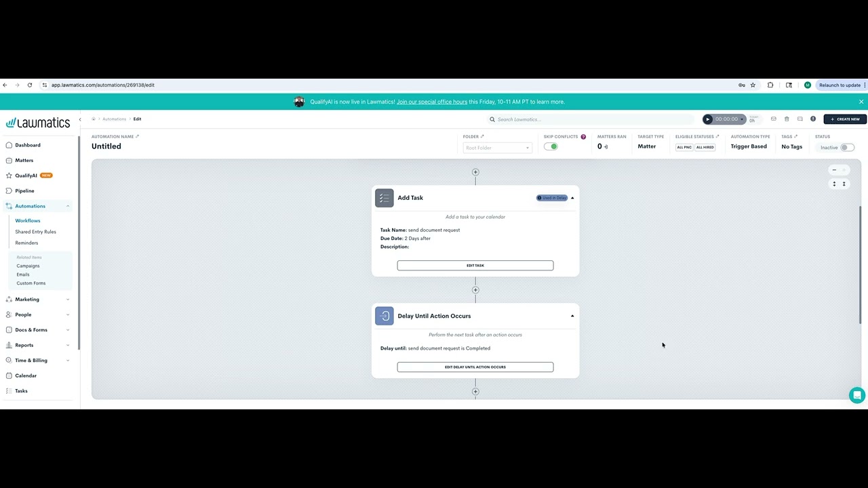This screenshot has height=488, width=868.
Task: Expand the Docs & Forms sidebar section
Action: click(68, 330)
